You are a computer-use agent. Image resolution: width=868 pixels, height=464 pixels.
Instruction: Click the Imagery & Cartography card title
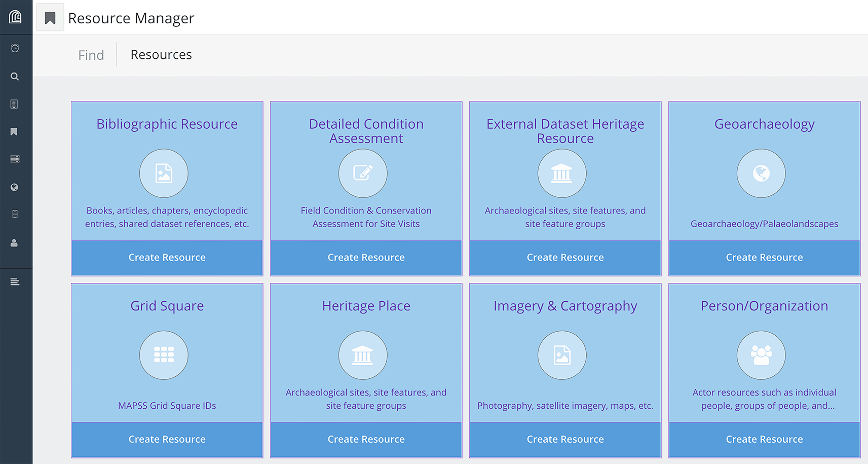565,306
